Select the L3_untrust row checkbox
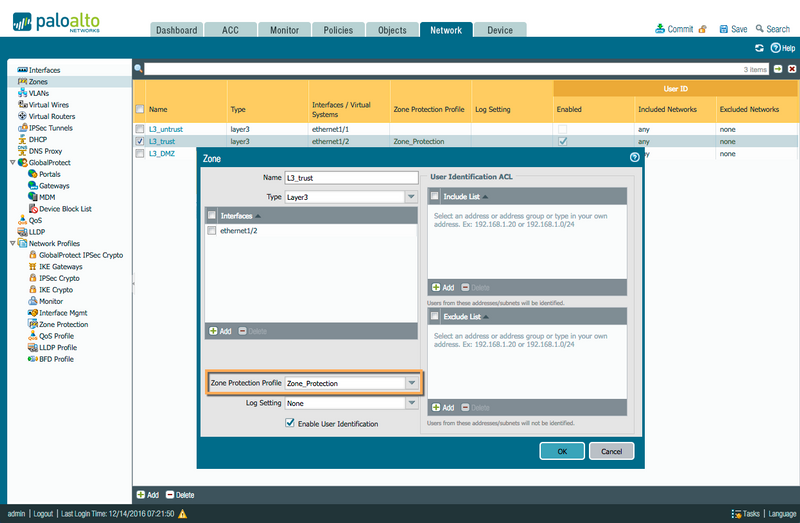 tap(140, 129)
